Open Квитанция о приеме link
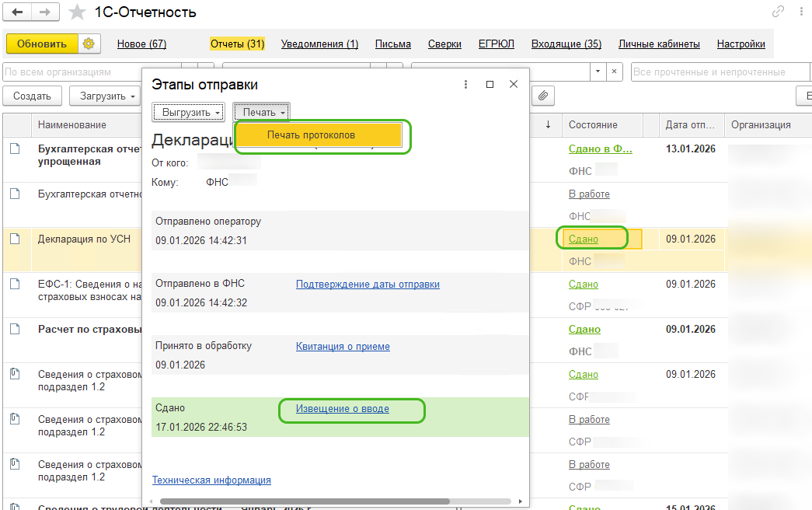This screenshot has width=812, height=510. pyautogui.click(x=343, y=346)
